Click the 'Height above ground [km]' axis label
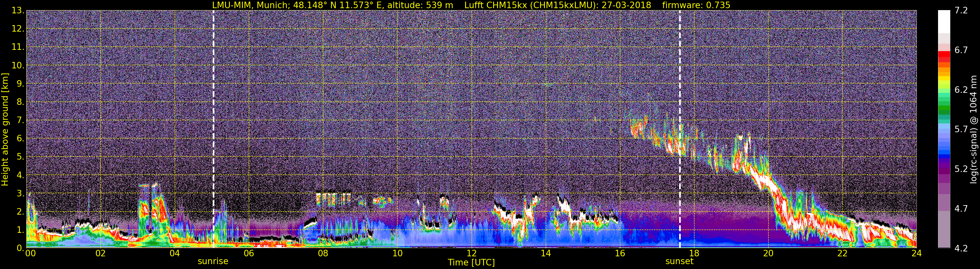Image resolution: width=980 pixels, height=269 pixels. tap(5, 130)
